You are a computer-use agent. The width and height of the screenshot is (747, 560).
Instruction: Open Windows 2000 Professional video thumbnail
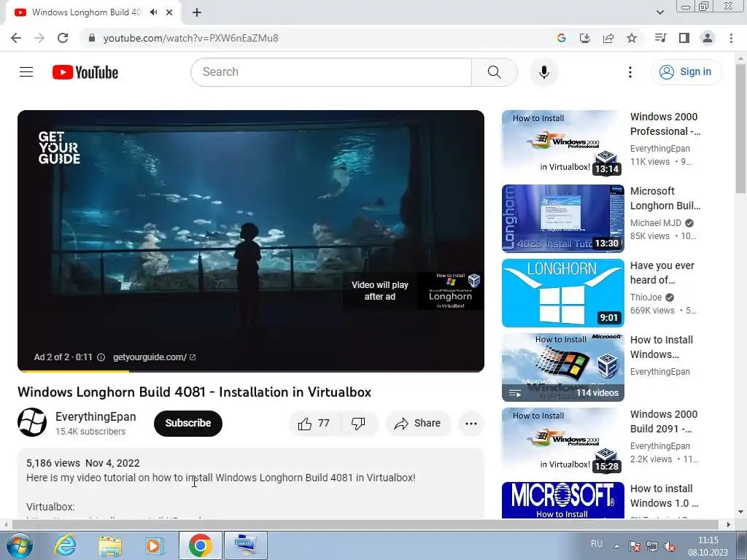pyautogui.click(x=562, y=144)
